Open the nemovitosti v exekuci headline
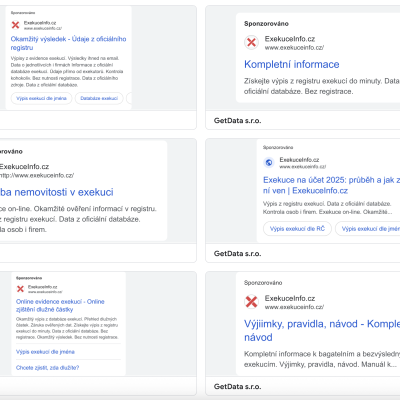Viewport: 400px width, 400px height. click(57, 192)
